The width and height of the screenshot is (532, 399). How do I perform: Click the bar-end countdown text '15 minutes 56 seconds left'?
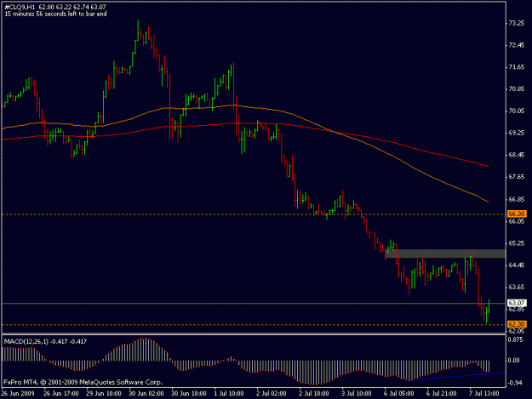point(41,14)
